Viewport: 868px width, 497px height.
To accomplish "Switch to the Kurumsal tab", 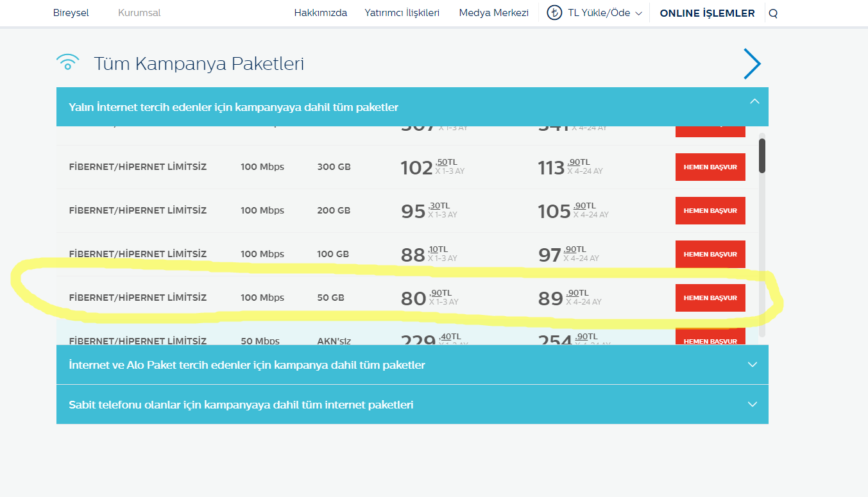I will pyautogui.click(x=139, y=13).
